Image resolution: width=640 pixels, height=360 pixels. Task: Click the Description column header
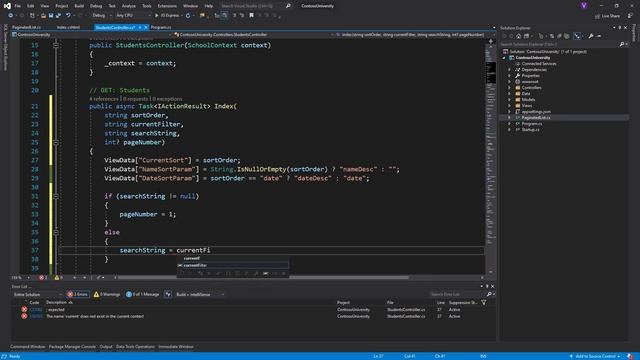click(56, 302)
